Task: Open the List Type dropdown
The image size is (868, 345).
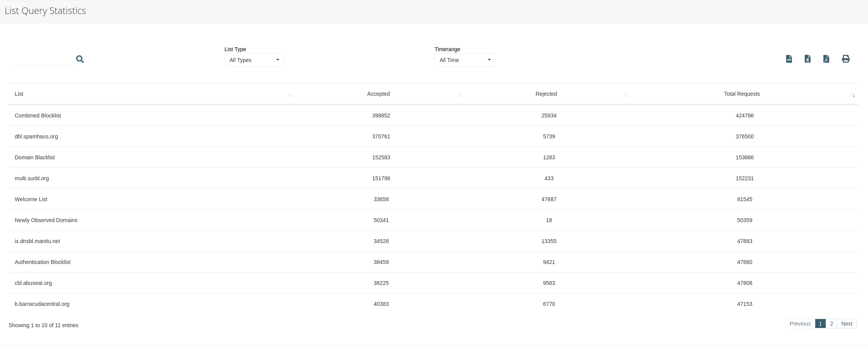Action: [255, 60]
